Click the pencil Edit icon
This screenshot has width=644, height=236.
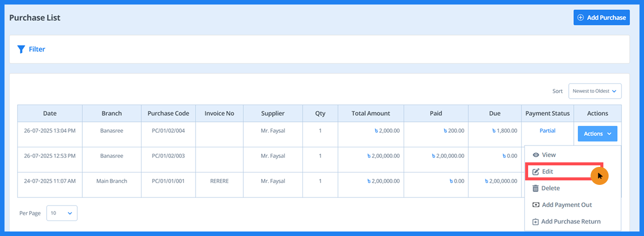(536, 171)
